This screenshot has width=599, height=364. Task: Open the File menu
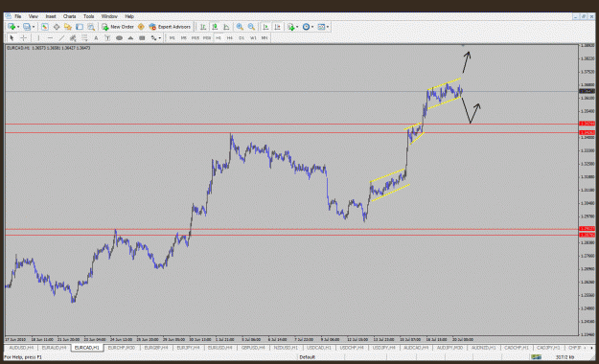(x=17, y=16)
